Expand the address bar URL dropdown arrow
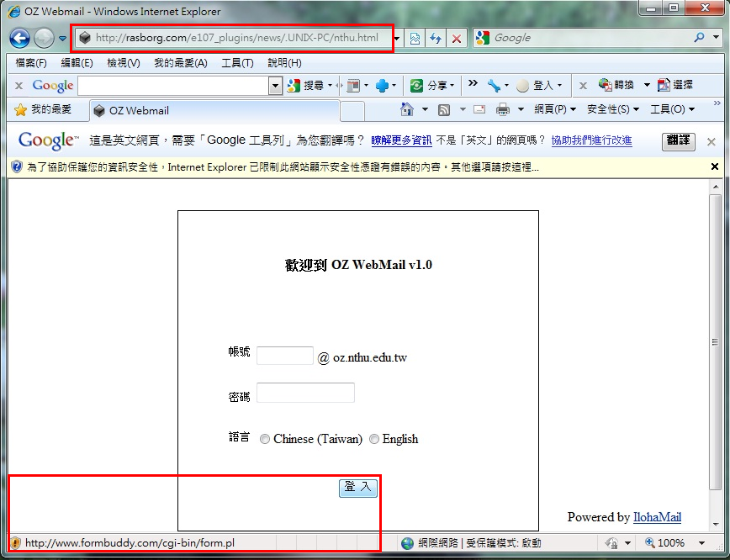The image size is (730, 560). coord(398,38)
